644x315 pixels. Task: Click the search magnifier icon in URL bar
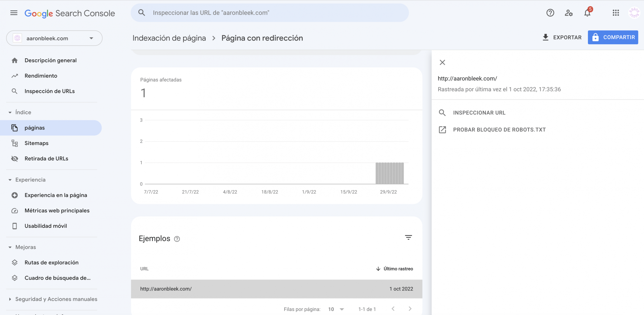pyautogui.click(x=142, y=13)
